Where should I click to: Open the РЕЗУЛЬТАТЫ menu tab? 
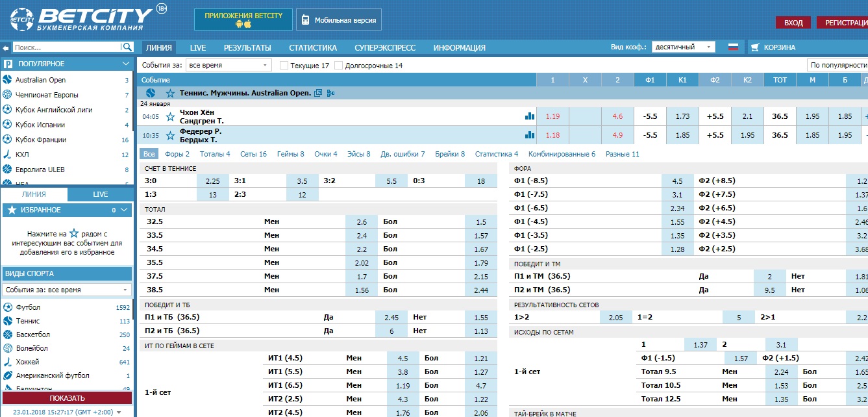(x=247, y=47)
